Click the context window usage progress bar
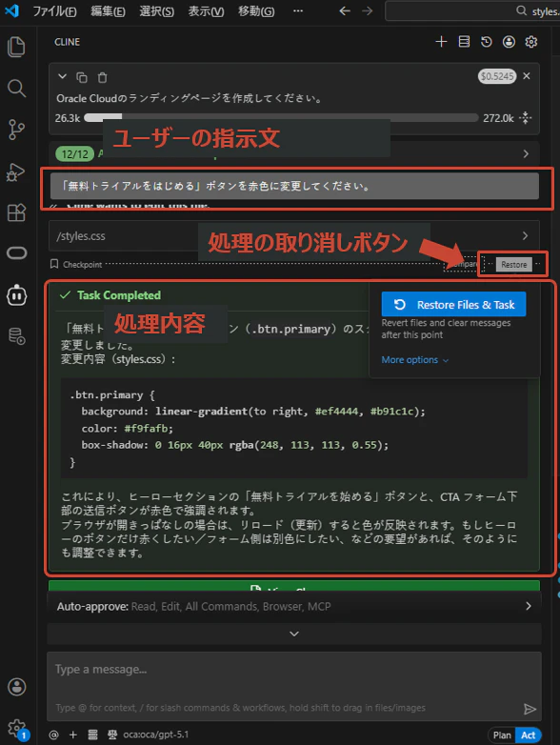This screenshot has width=560, height=745. point(281,117)
